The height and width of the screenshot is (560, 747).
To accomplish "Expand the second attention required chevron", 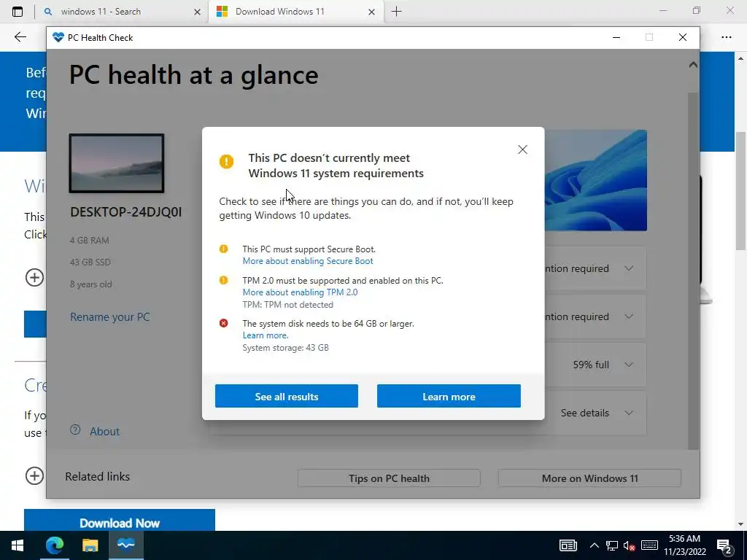I will [x=629, y=316].
